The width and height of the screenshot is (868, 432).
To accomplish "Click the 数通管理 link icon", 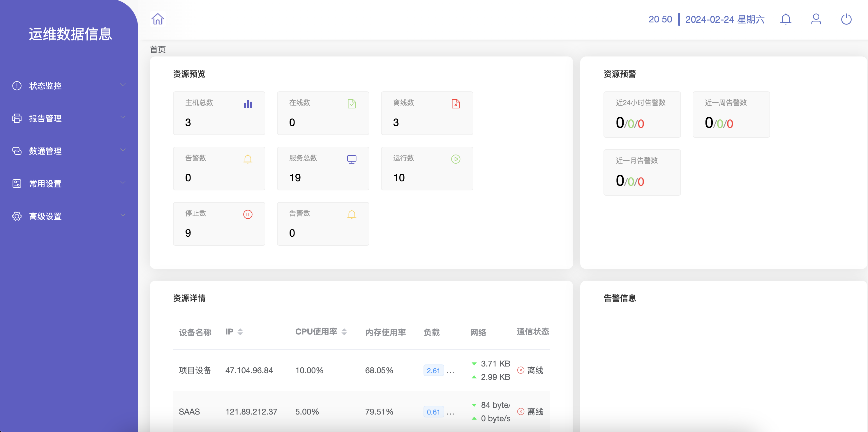I will (x=17, y=151).
